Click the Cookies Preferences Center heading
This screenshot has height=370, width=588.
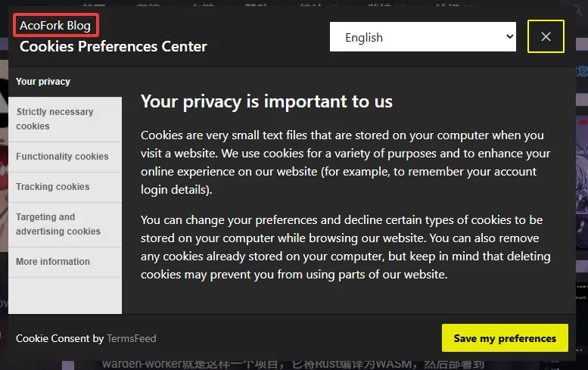114,46
